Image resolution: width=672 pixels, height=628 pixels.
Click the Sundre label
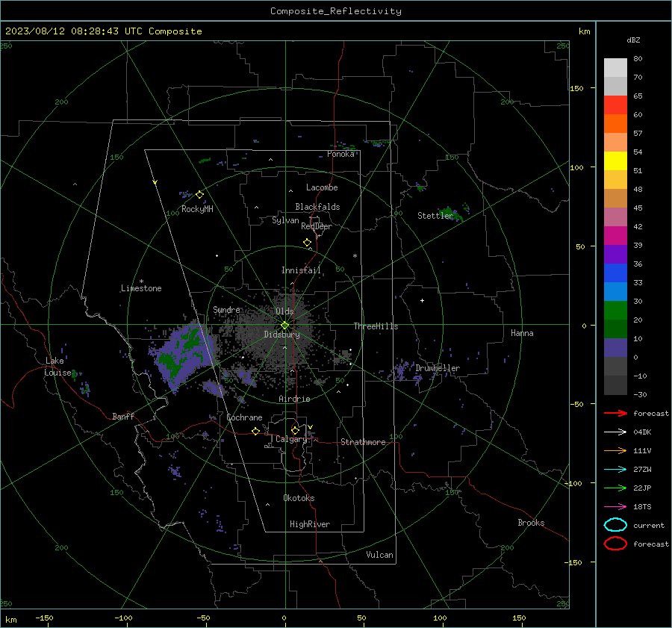tap(226, 309)
